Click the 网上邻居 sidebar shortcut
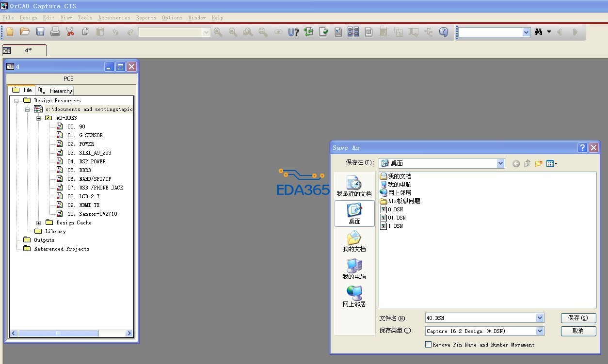The height and width of the screenshot is (364, 608). coord(354,297)
